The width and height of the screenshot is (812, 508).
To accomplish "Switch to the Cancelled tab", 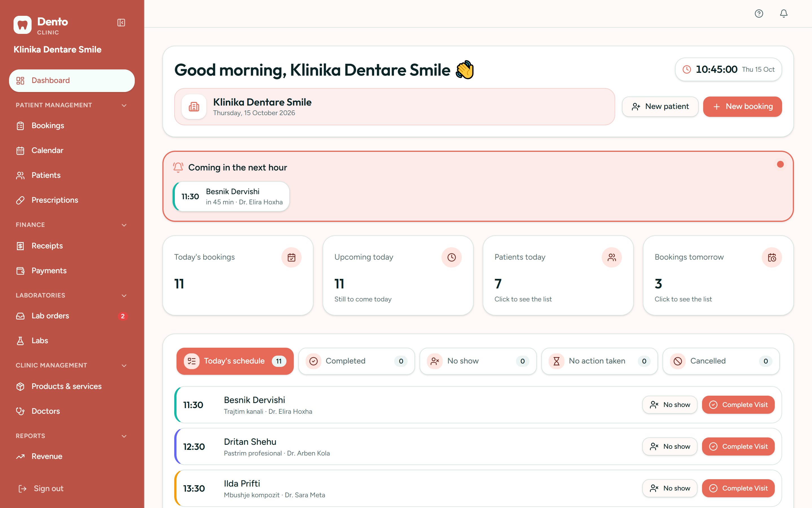I will 721,361.
